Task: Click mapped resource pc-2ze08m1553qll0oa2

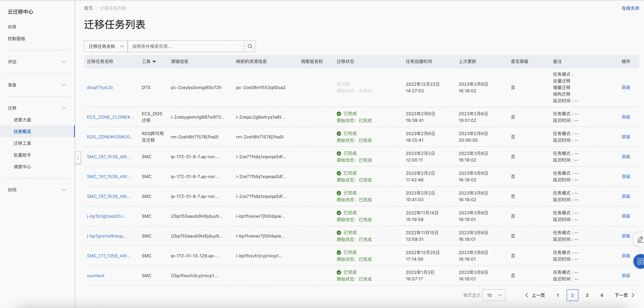Action: pos(261,88)
